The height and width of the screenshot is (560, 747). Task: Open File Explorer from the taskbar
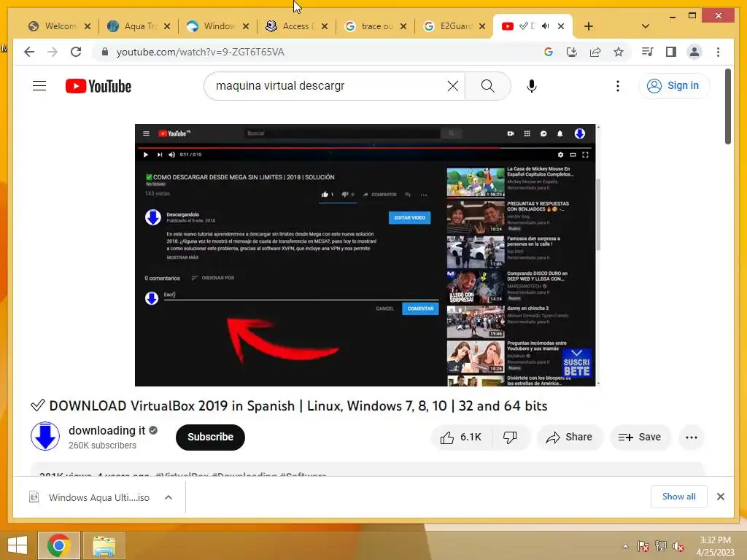tap(104, 545)
